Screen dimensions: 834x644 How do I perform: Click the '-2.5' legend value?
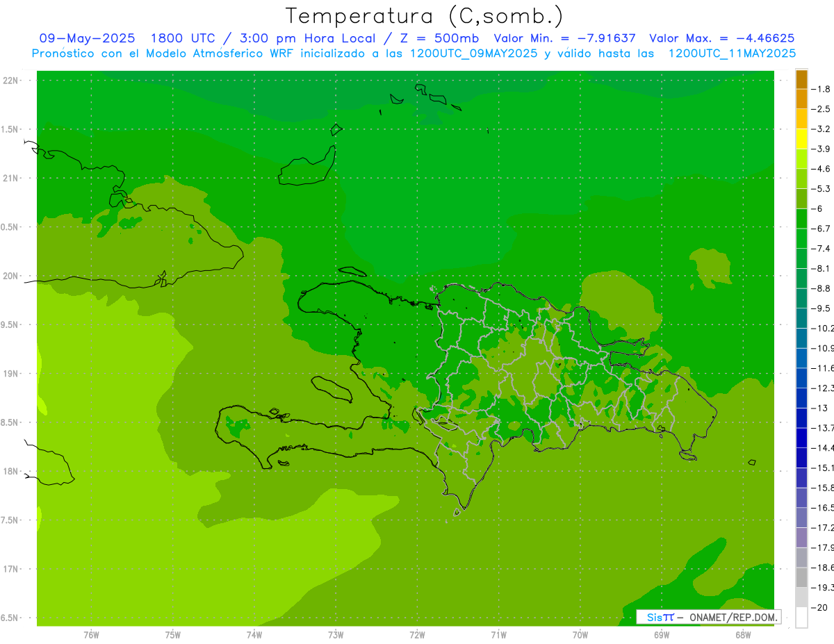tap(821, 109)
